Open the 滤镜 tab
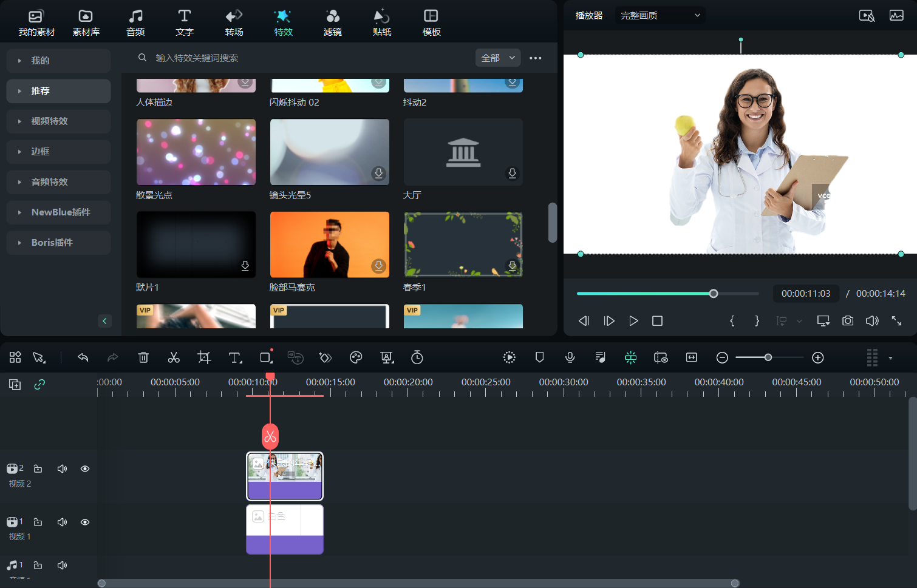Image resolution: width=917 pixels, height=588 pixels. point(332,22)
